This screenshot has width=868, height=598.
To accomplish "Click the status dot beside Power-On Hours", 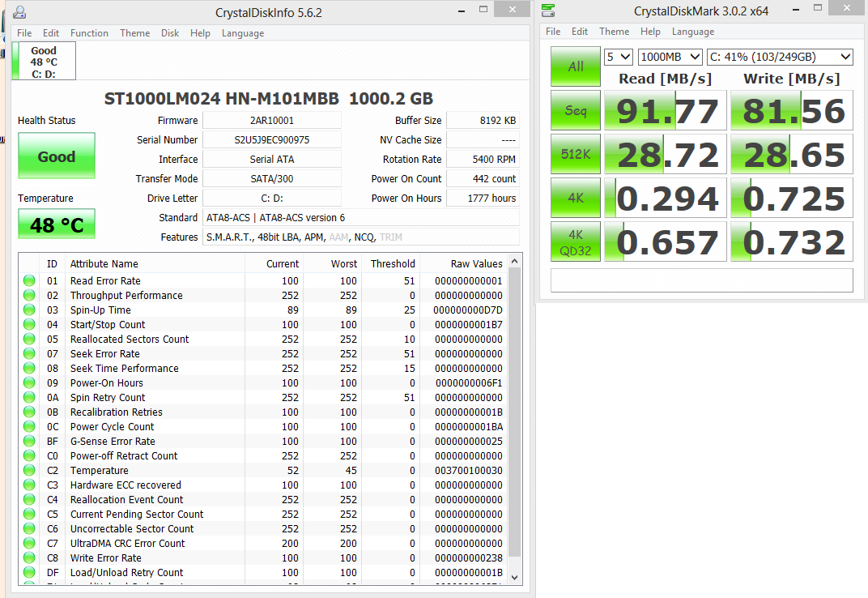I will [x=29, y=383].
